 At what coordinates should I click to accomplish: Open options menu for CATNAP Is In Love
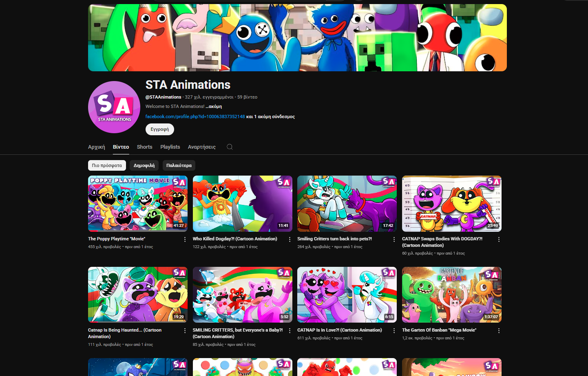(394, 331)
